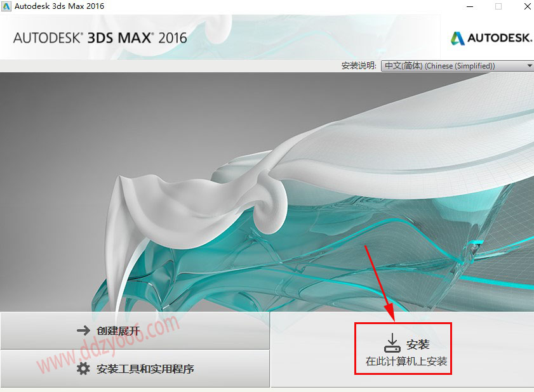
Task: Click the download icon above the install text
Action: coord(392,343)
